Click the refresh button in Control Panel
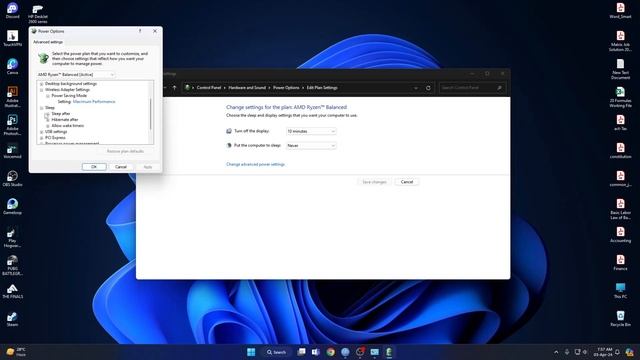This screenshot has width=640, height=360. (428, 88)
